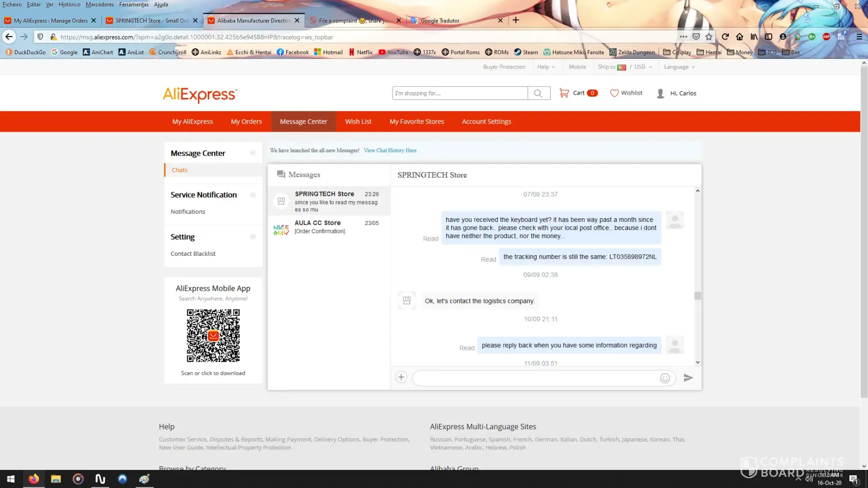Image resolution: width=868 pixels, height=488 pixels.
Task: Reload the page with refresh icon
Action: (x=725, y=37)
